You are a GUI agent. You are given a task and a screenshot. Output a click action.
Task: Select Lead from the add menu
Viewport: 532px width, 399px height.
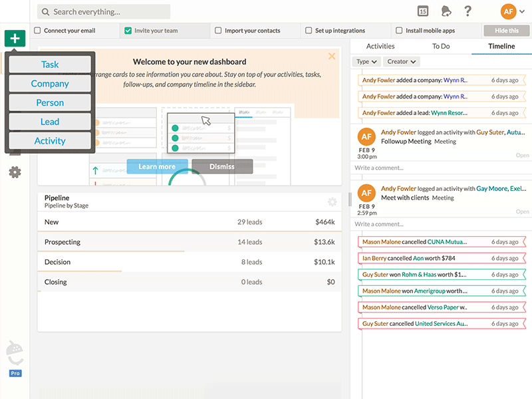pyautogui.click(x=50, y=122)
